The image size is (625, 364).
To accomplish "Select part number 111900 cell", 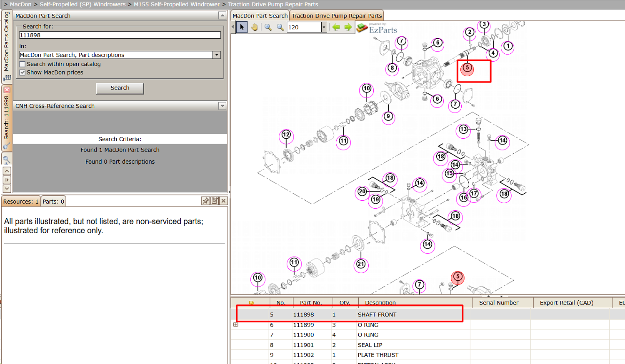I will pyautogui.click(x=303, y=335).
